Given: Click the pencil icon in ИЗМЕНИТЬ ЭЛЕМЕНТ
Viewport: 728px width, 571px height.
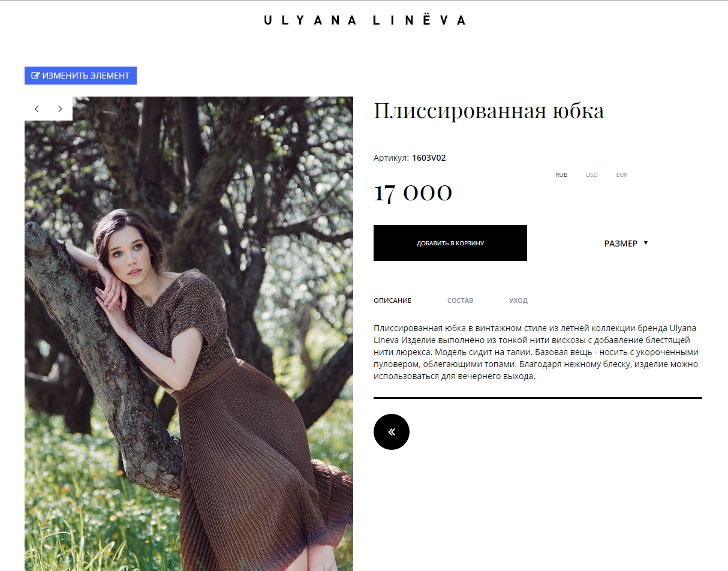Looking at the screenshot, I should tap(35, 76).
